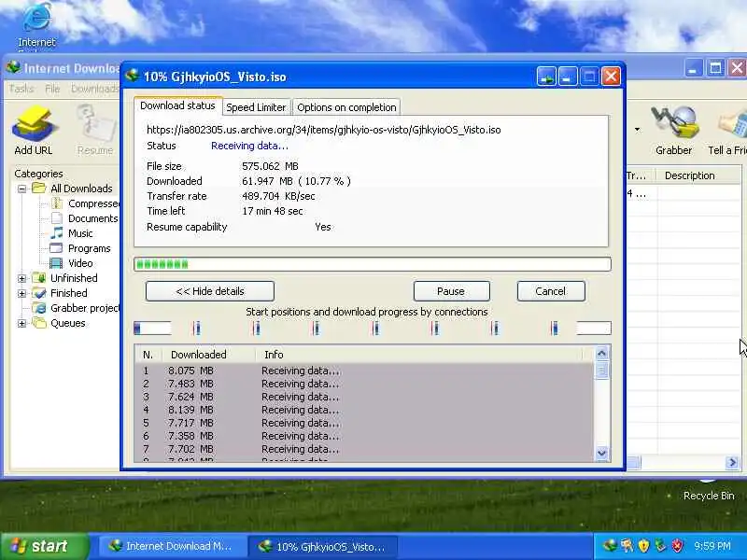This screenshot has height=560, width=747.
Task: Open the Options on completion tab
Action: [346, 107]
